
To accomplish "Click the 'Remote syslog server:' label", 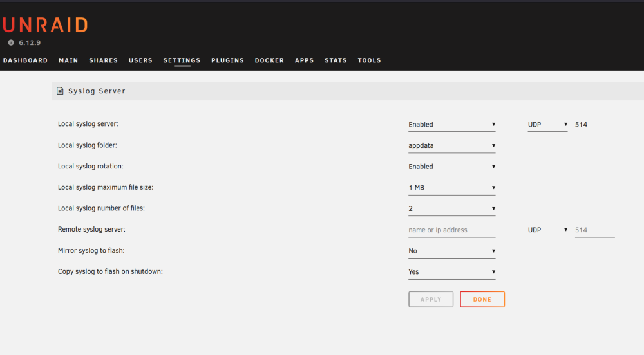I will (91, 229).
